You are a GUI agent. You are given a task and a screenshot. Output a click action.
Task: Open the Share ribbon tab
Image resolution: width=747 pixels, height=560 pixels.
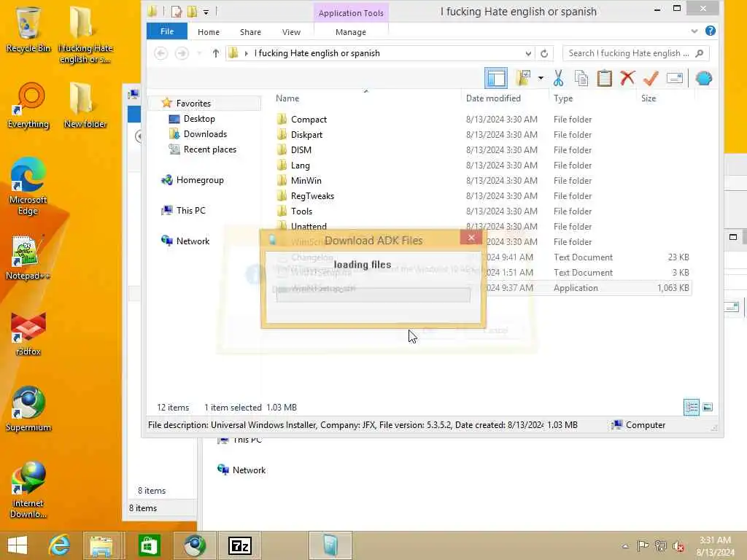coord(250,32)
